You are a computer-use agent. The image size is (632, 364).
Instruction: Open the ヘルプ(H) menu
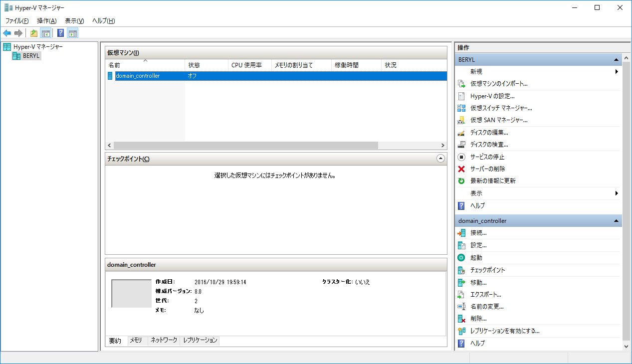coord(104,21)
